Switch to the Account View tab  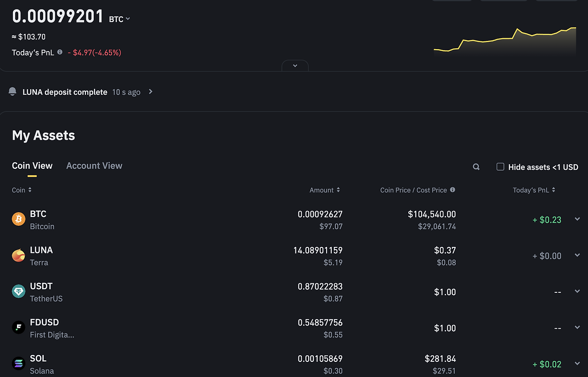94,166
